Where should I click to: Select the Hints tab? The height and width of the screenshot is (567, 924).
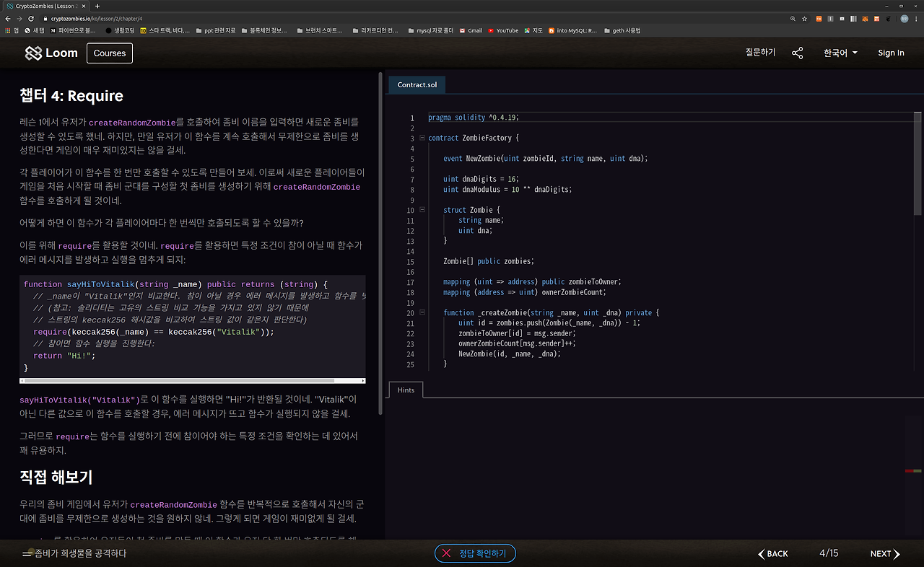click(406, 390)
